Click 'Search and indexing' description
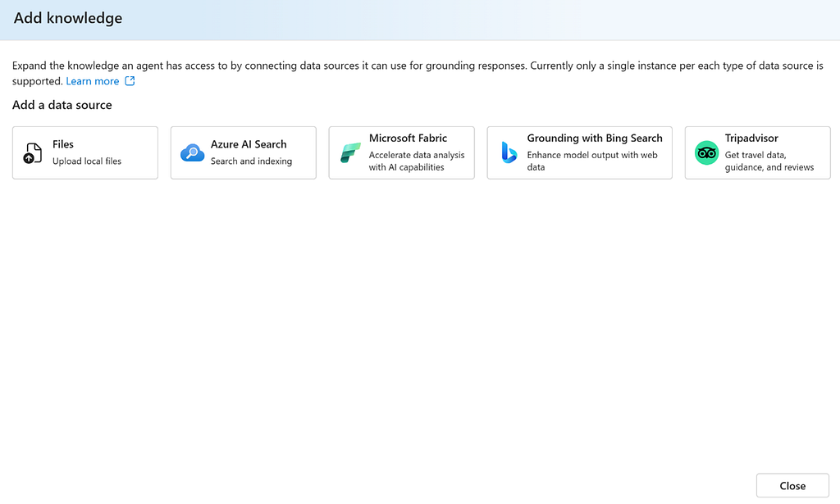Image resolution: width=840 pixels, height=504 pixels. pyautogui.click(x=251, y=161)
